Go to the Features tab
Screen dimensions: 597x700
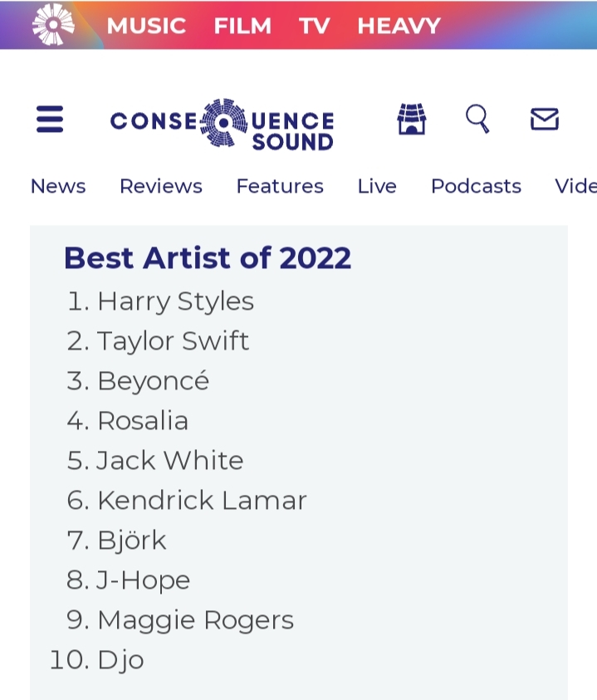[x=280, y=186]
